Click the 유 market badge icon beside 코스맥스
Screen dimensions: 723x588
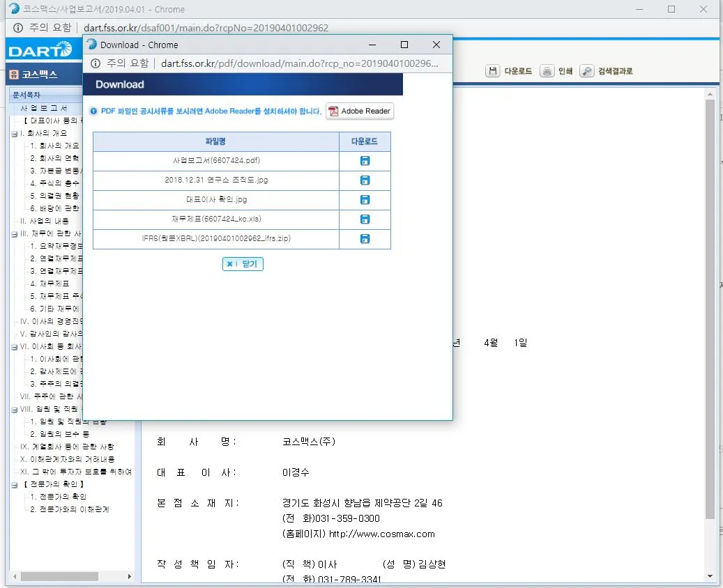tap(14, 75)
